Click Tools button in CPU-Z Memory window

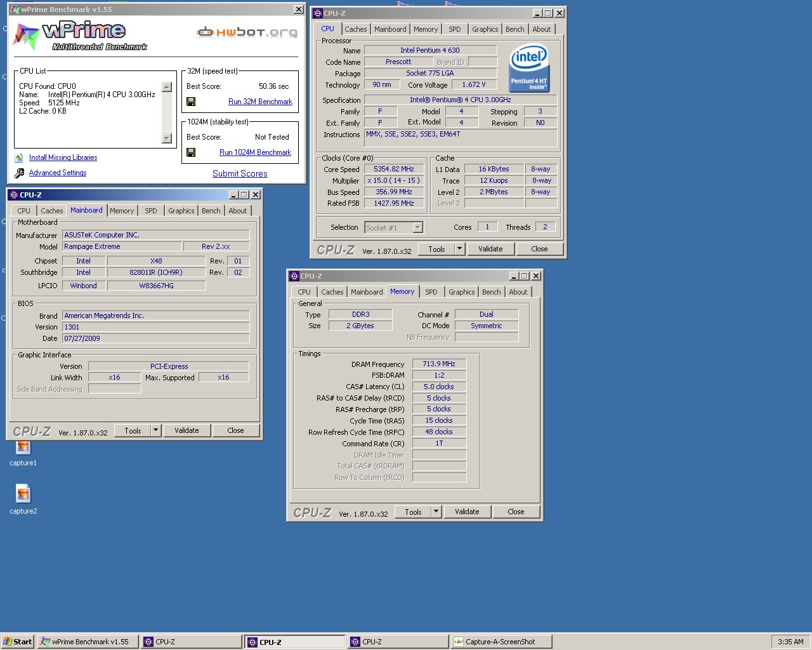click(x=413, y=512)
